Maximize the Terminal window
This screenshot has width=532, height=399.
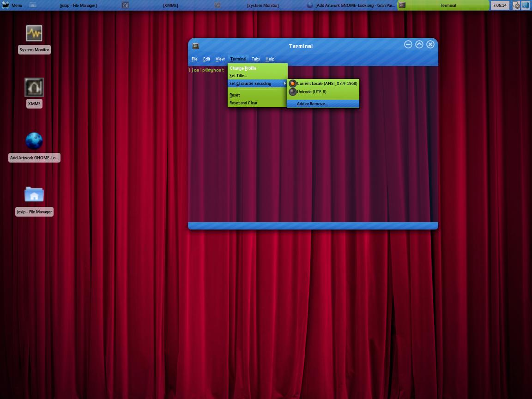419,44
